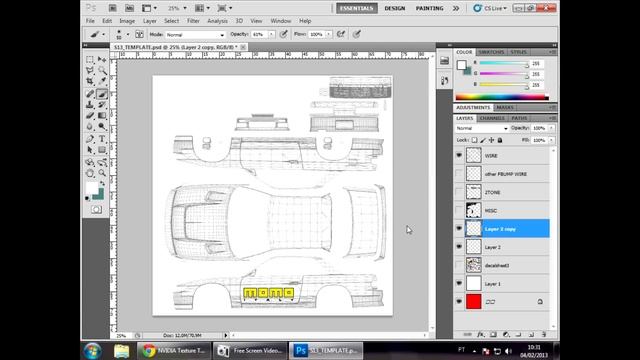The width and height of the screenshot is (640, 360).
Task: Open the brush Mode dropdown
Action: [195, 35]
